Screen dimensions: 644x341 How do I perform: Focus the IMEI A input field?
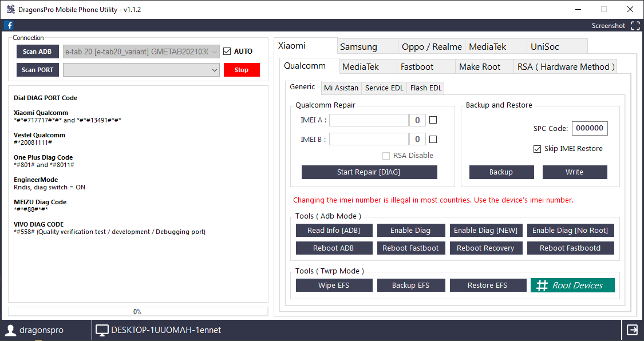coord(369,120)
